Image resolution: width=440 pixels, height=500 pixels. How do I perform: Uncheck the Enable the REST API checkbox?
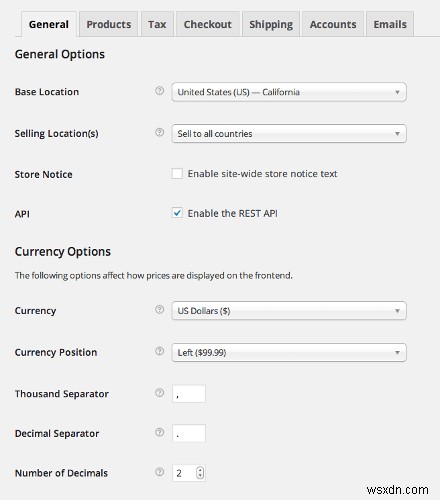coord(177,213)
